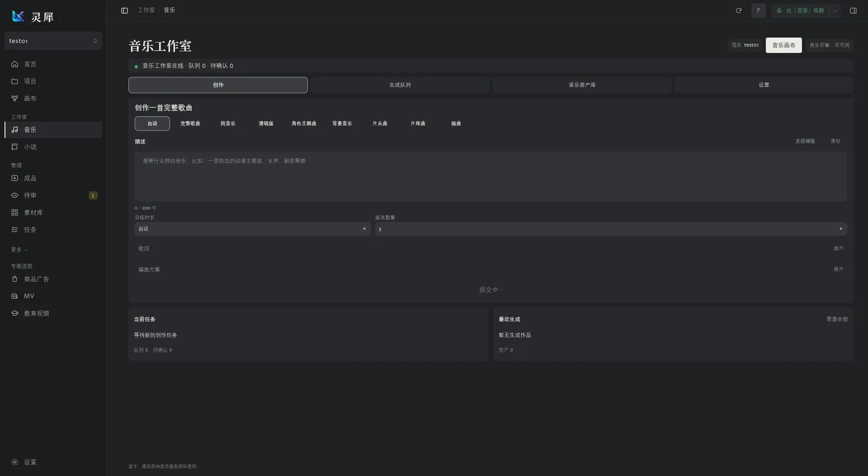The width and height of the screenshot is (868, 476).
Task: Open the 版本数量 version count dropdown
Action: point(611,229)
